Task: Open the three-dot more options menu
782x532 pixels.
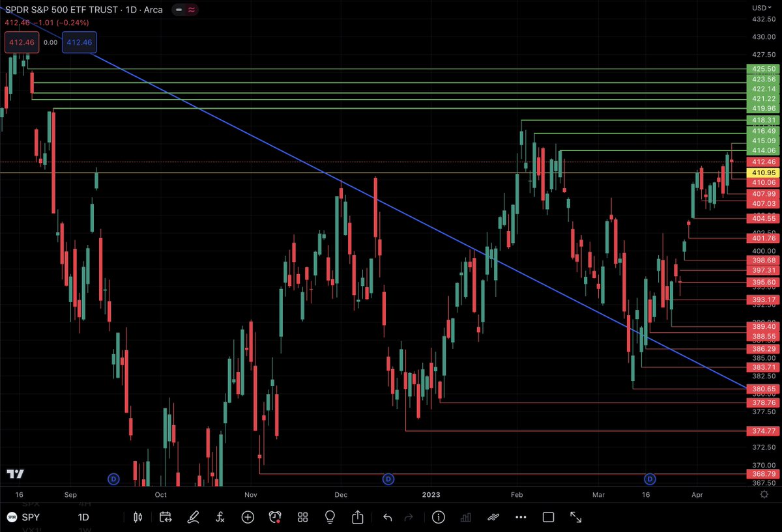Action: [520, 518]
